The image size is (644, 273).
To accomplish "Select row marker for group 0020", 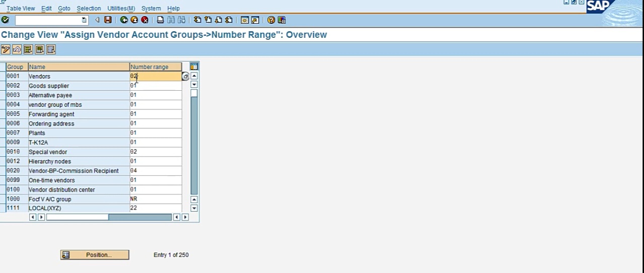I will pyautogui.click(x=3, y=171).
